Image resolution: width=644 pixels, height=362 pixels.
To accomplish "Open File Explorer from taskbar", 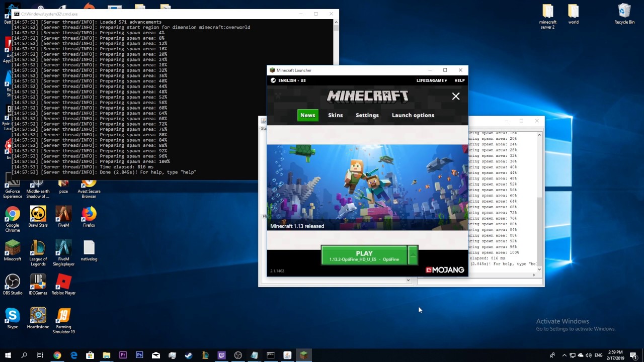I will tap(107, 355).
